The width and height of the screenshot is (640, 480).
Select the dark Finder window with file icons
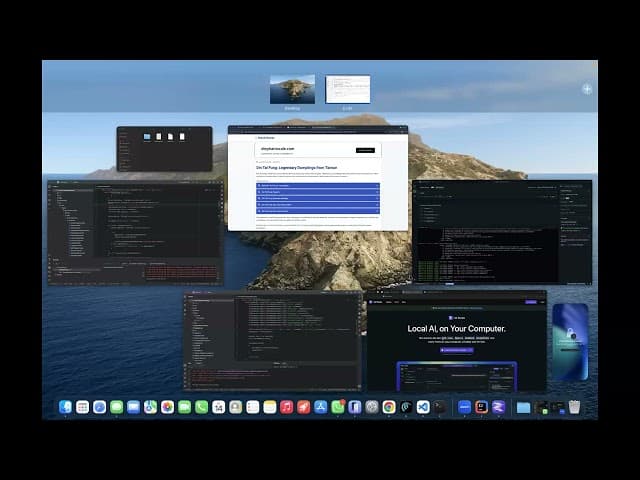pos(164,148)
